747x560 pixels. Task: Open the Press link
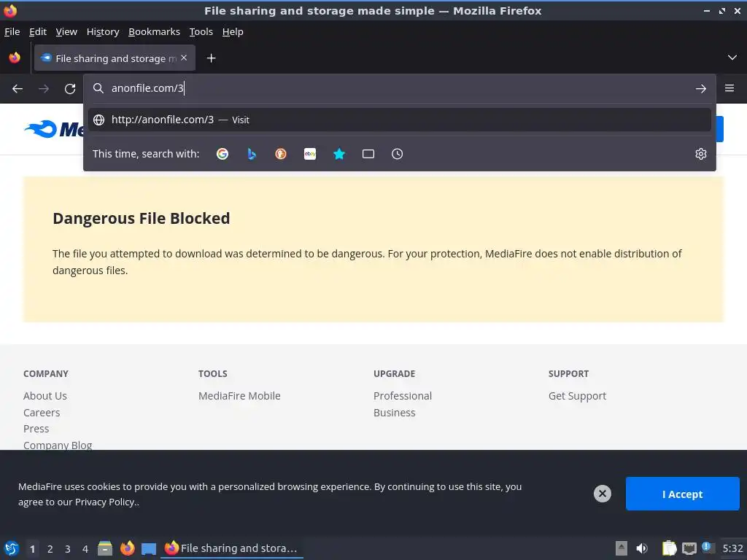click(x=36, y=429)
